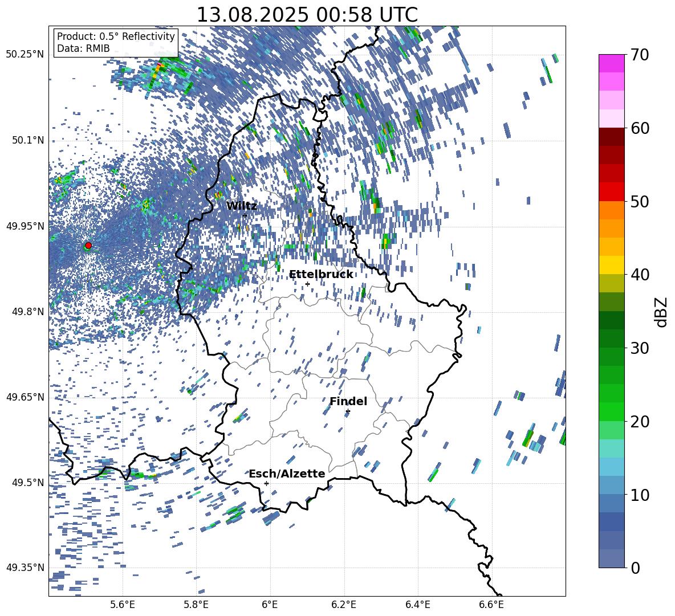
Task: Click the 30 dBZ colorbar tick label
Action: (640, 348)
